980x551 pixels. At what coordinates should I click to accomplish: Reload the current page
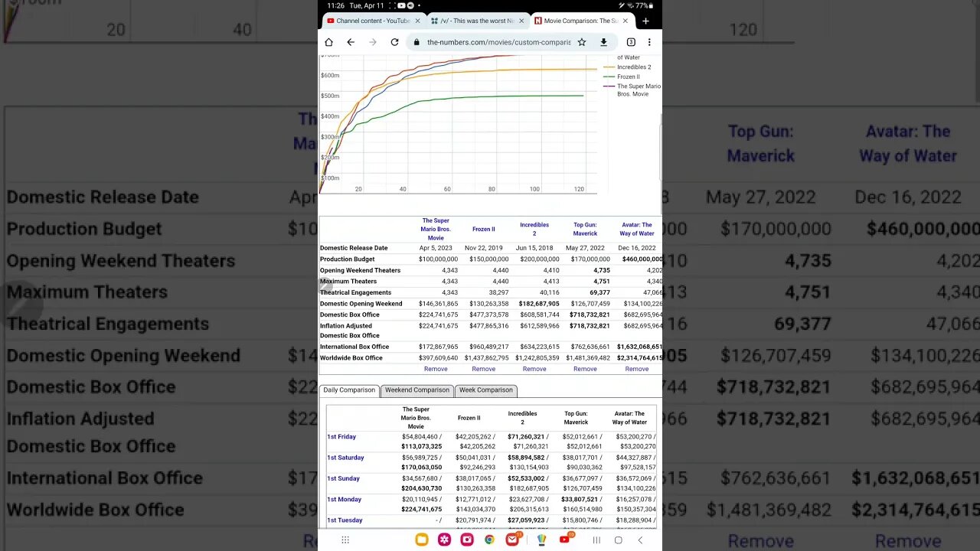[x=394, y=42]
